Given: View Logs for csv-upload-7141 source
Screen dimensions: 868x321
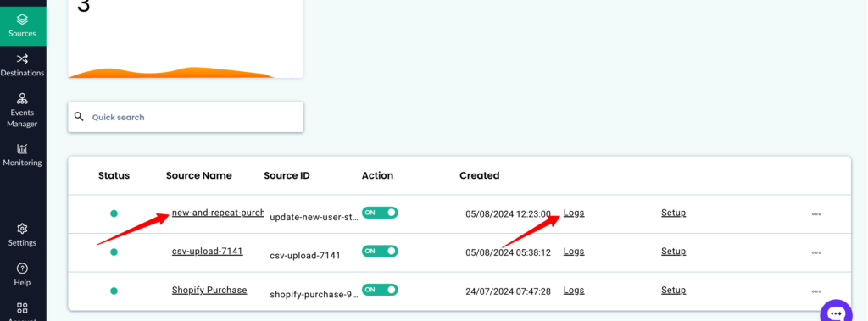Looking at the screenshot, I should [574, 252].
